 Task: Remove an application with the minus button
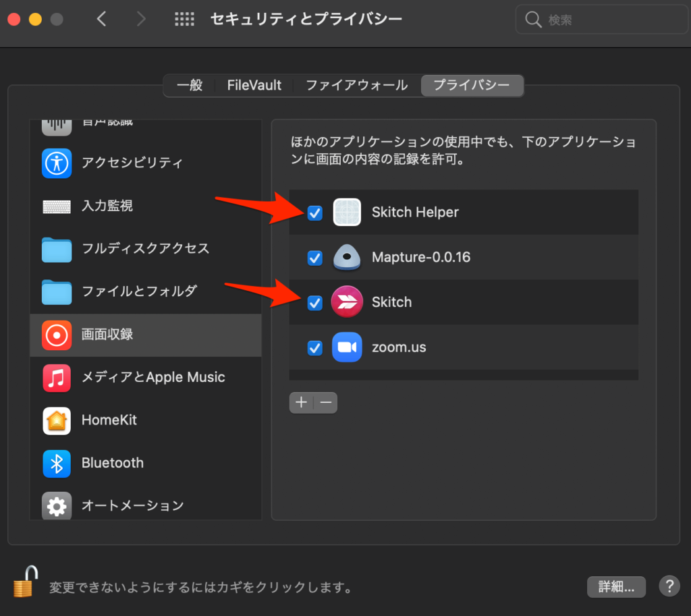[x=326, y=402]
